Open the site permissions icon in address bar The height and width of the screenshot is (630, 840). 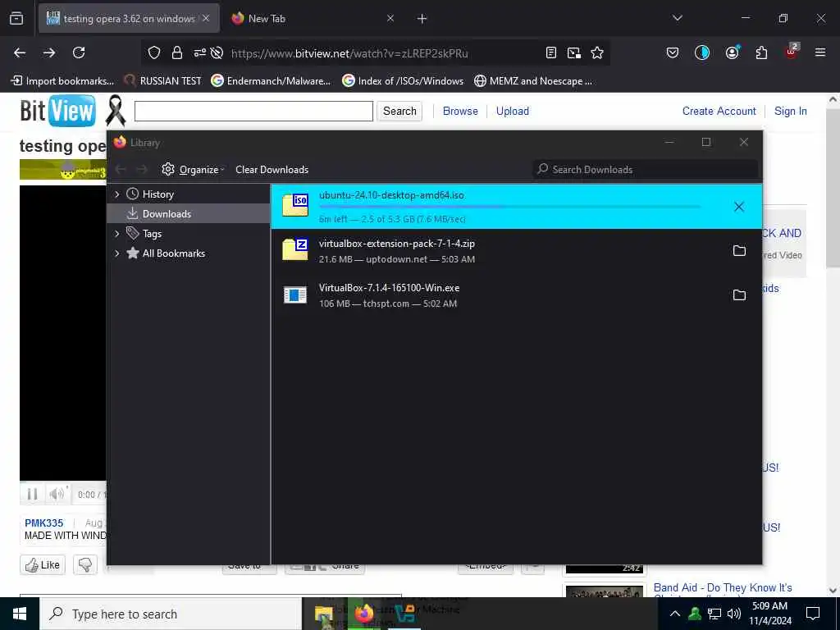[199, 52]
